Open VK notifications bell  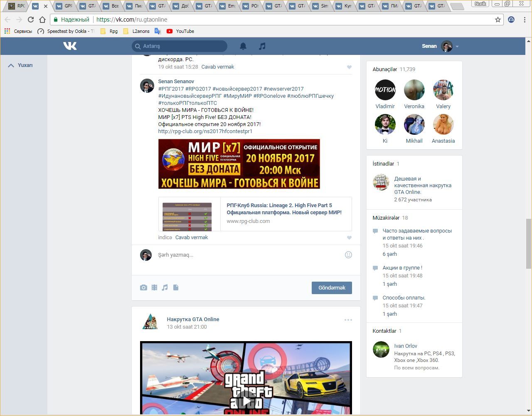click(243, 46)
